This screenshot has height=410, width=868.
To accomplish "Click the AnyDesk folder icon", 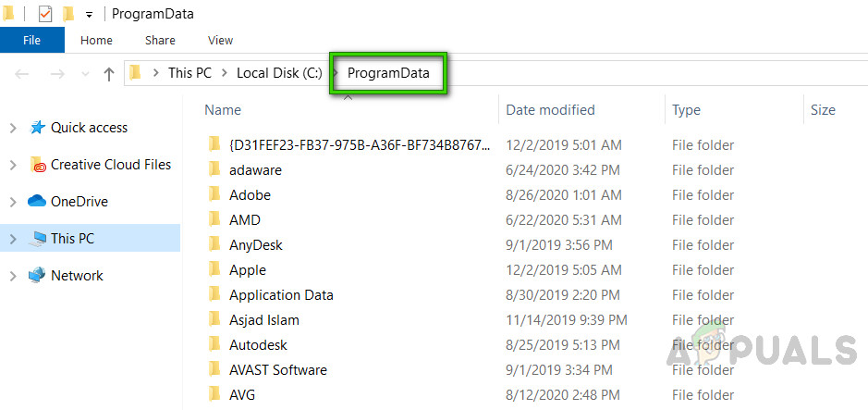I will click(214, 244).
